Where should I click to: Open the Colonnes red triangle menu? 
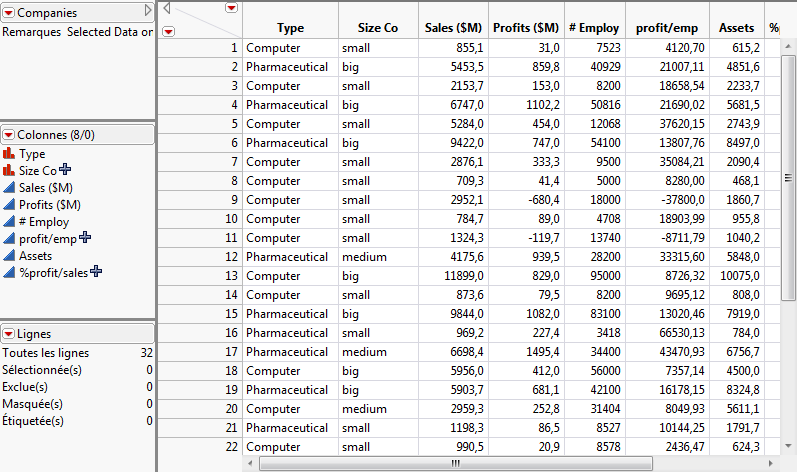[9, 135]
